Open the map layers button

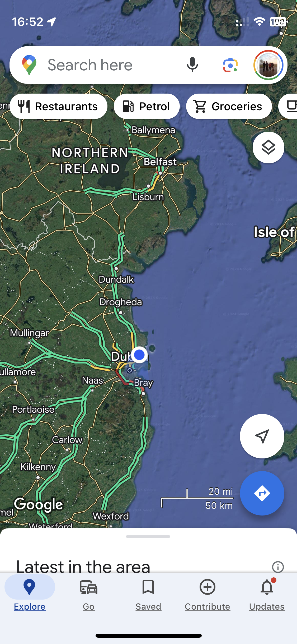(x=268, y=147)
